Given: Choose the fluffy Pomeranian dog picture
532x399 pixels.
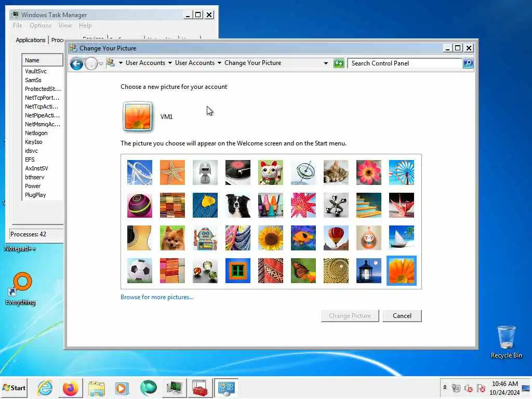Looking at the screenshot, I should [x=172, y=238].
